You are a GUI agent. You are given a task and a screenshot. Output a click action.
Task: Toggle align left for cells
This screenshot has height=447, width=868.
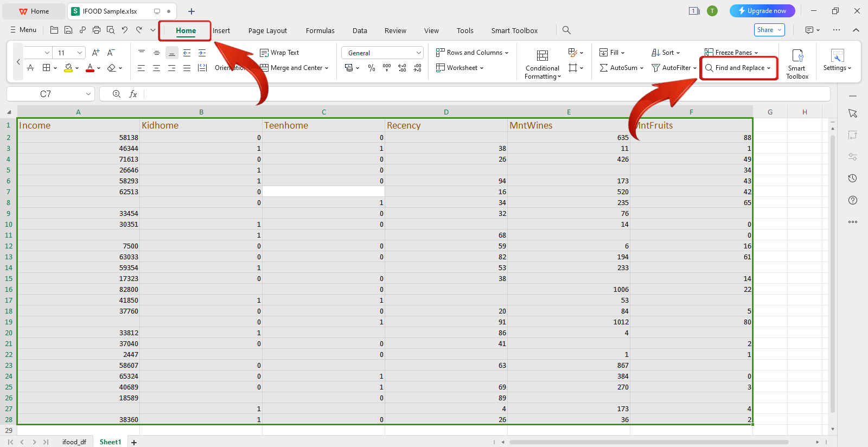[141, 68]
